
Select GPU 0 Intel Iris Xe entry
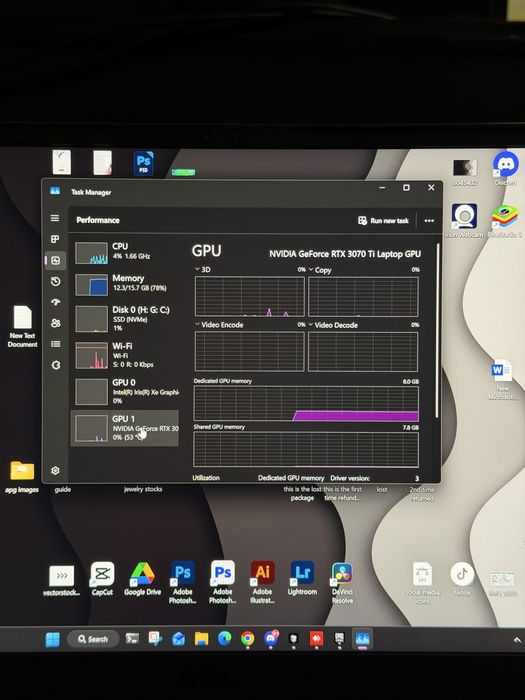[x=125, y=391]
